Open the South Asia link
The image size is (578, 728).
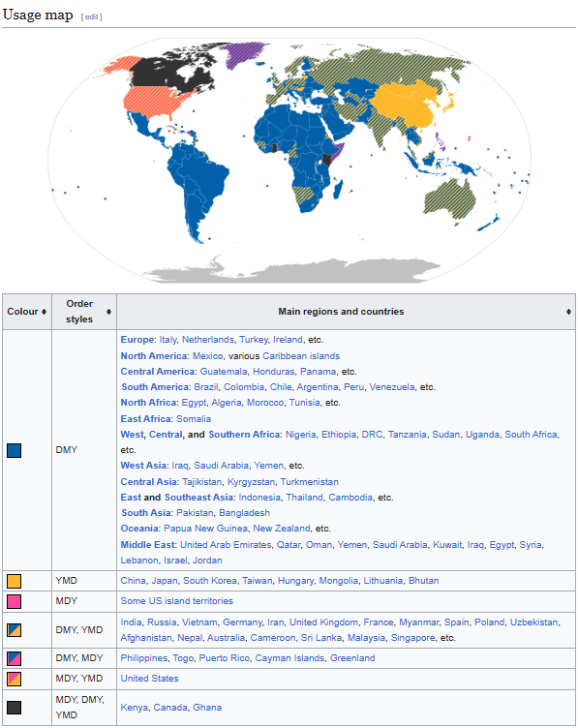point(146,512)
